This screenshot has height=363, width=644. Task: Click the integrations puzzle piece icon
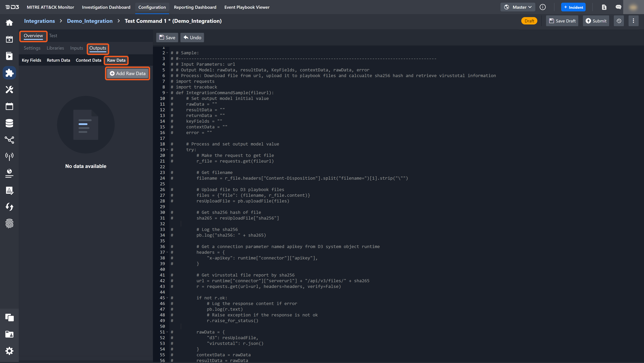pyautogui.click(x=9, y=73)
